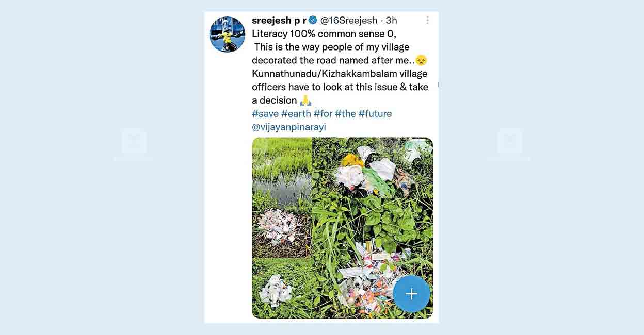This screenshot has width=644, height=335.
Task: Open the tweet's three-dot more options menu
Action: 427,20
